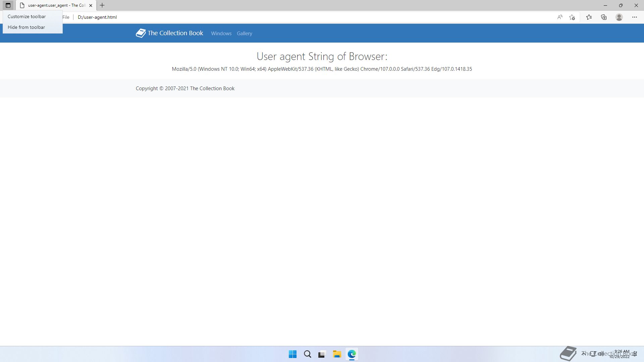The height and width of the screenshot is (362, 644).
Task: Click The Collection Book logo
Action: [169, 33]
